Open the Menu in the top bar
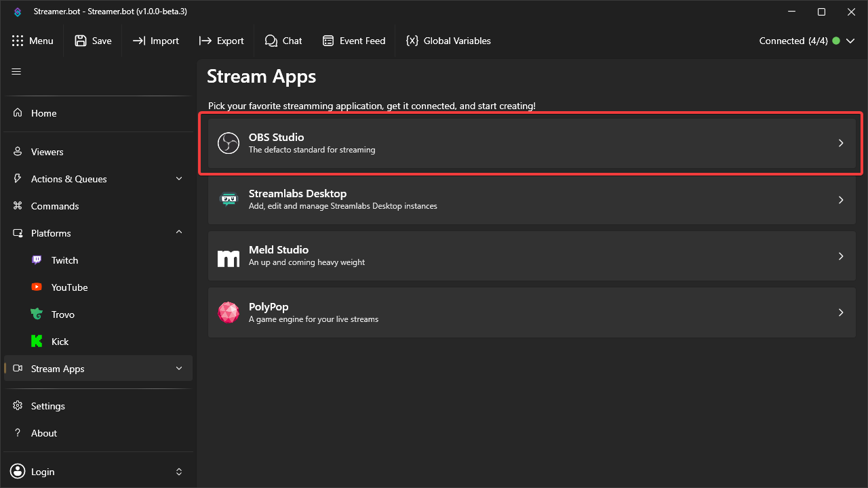The height and width of the screenshot is (488, 868). click(33, 41)
